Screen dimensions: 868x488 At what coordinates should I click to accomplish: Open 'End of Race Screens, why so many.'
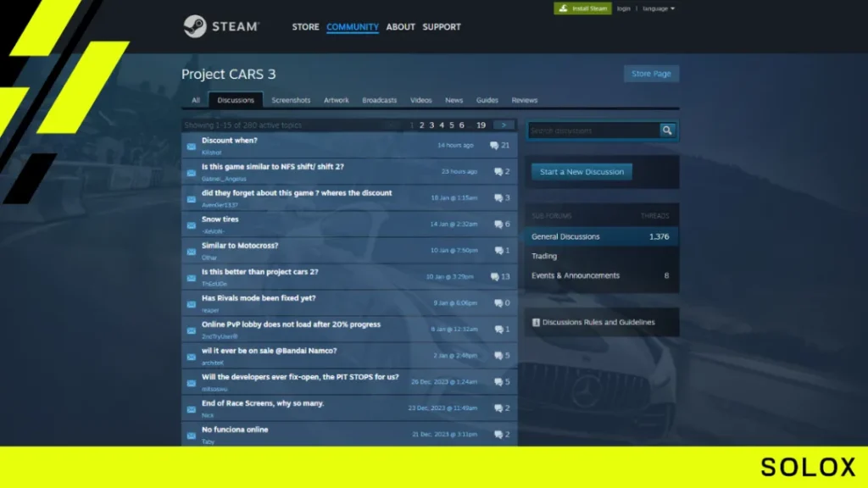(263, 403)
